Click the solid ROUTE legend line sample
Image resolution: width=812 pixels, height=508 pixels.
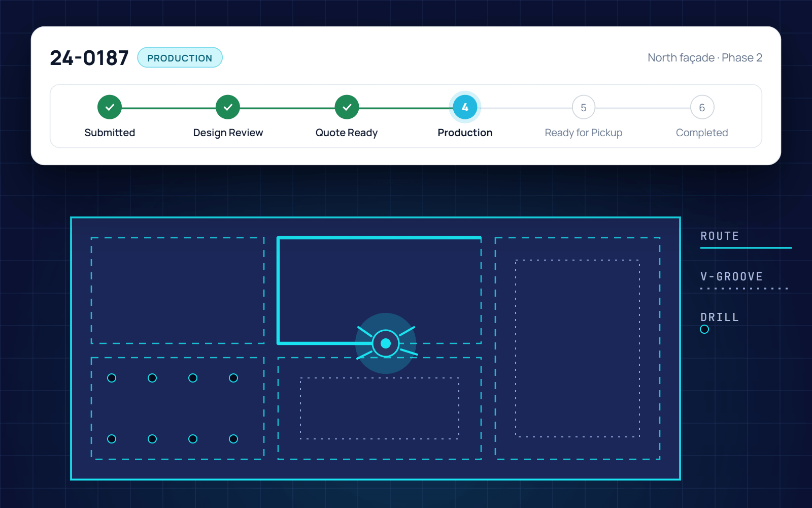[746, 248]
